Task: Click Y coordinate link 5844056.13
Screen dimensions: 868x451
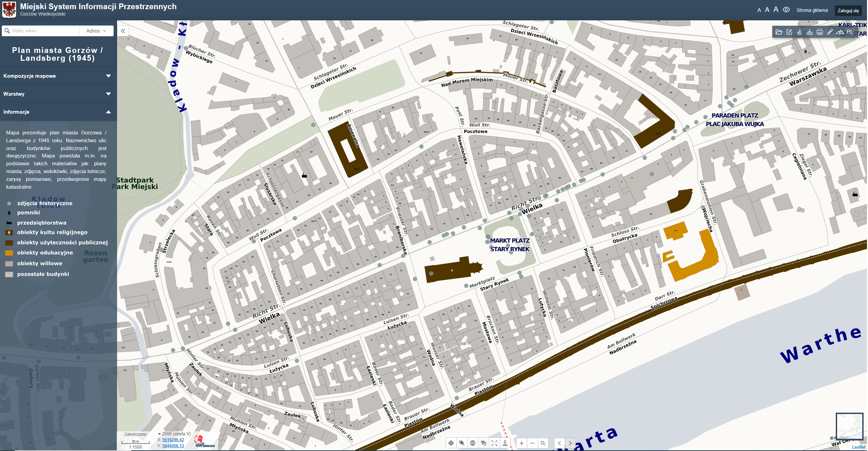Action: tap(173, 446)
